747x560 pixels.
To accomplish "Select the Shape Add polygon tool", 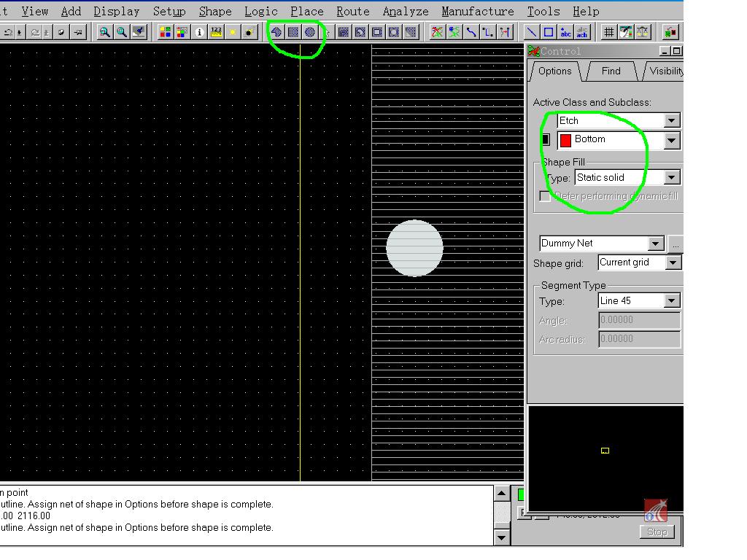I will point(276,32).
